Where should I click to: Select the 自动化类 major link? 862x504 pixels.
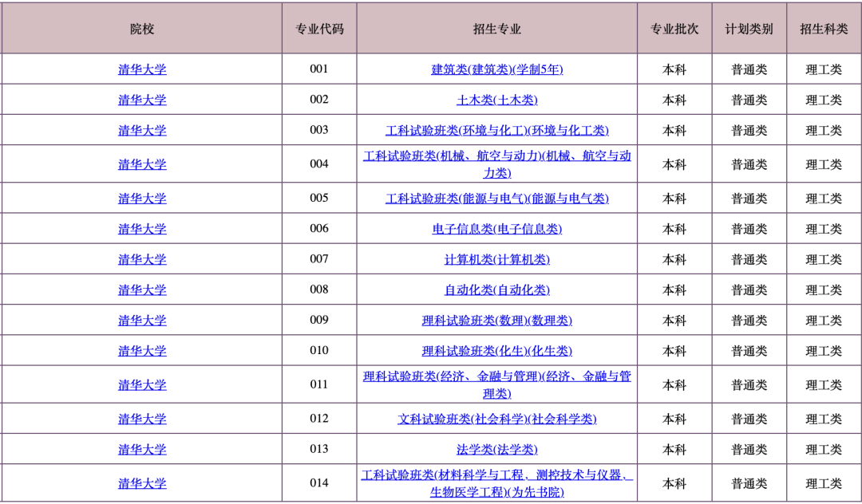point(496,289)
